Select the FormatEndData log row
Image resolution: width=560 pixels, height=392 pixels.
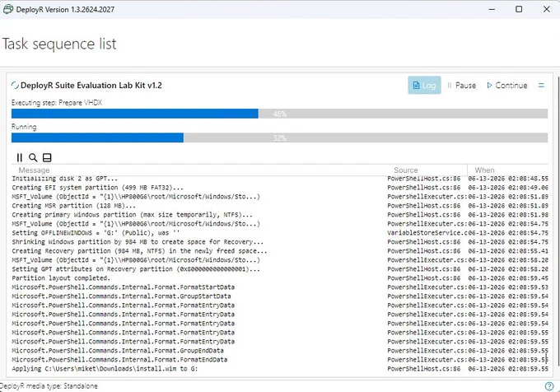click(x=280, y=360)
